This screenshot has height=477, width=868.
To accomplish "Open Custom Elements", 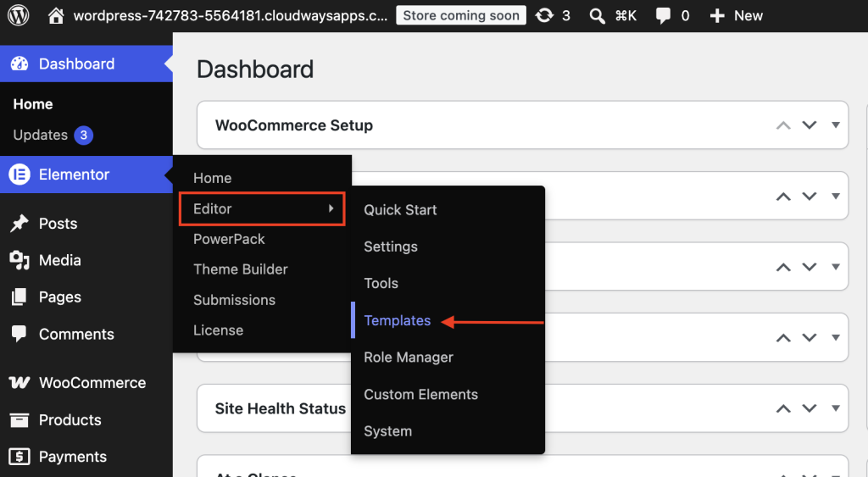I will tap(420, 395).
